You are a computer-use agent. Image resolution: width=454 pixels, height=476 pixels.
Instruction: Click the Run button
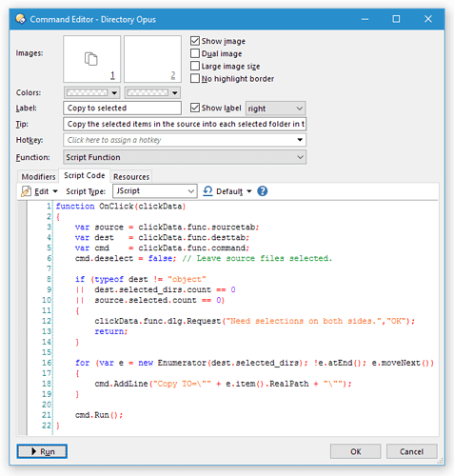pyautogui.click(x=42, y=451)
